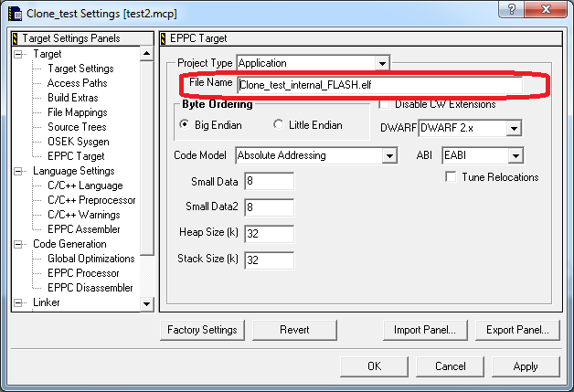
Task: Select Build Extras in the tree
Action: [x=73, y=98]
